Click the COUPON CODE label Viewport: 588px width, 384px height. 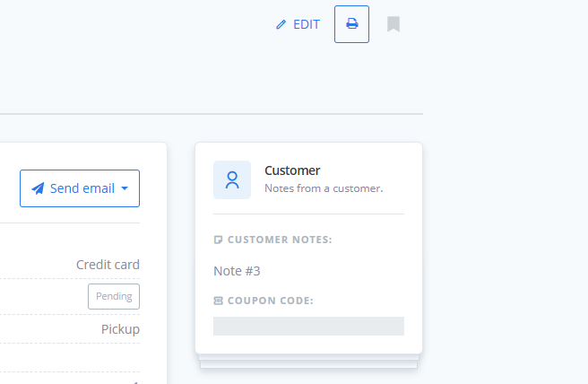(271, 301)
